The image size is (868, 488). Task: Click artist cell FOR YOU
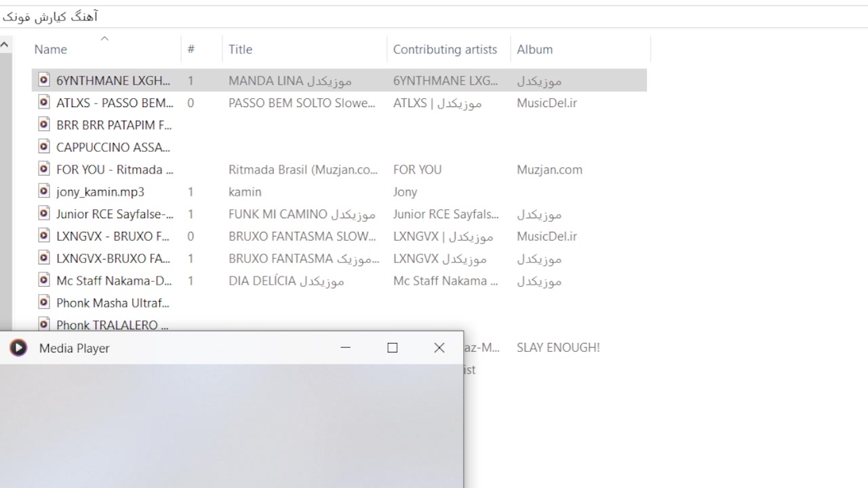coord(417,169)
